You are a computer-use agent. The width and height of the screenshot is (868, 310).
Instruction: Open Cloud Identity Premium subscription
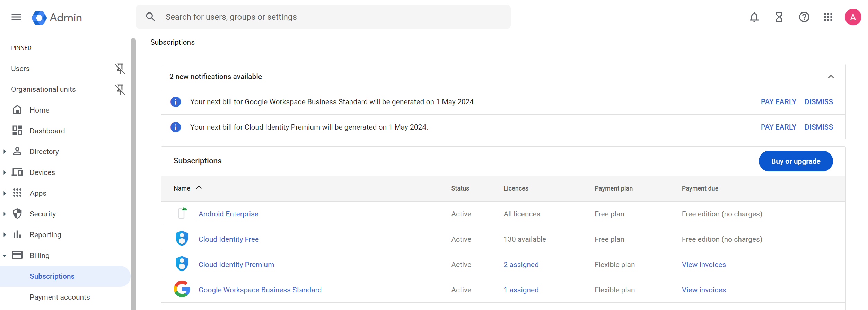click(236, 265)
